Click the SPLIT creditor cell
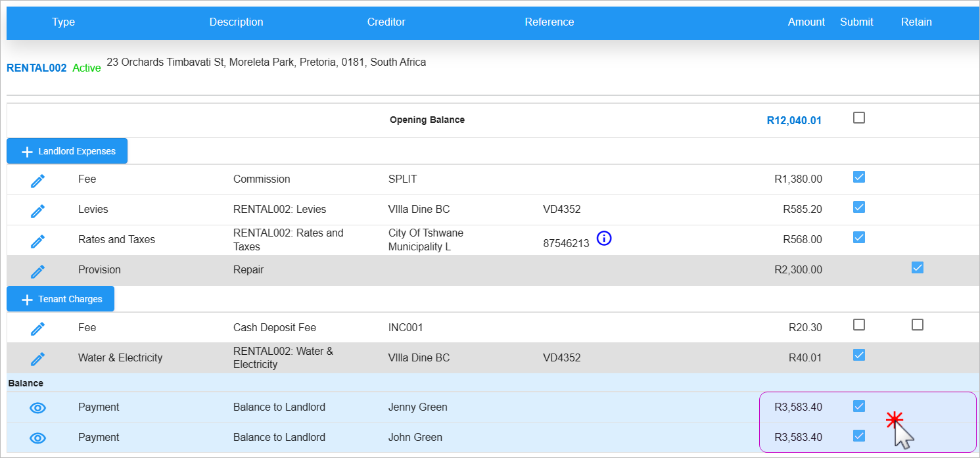 coord(403,179)
